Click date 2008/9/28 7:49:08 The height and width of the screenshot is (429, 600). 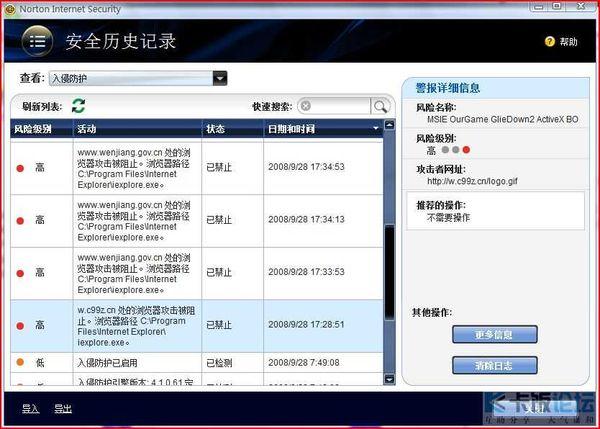point(304,362)
